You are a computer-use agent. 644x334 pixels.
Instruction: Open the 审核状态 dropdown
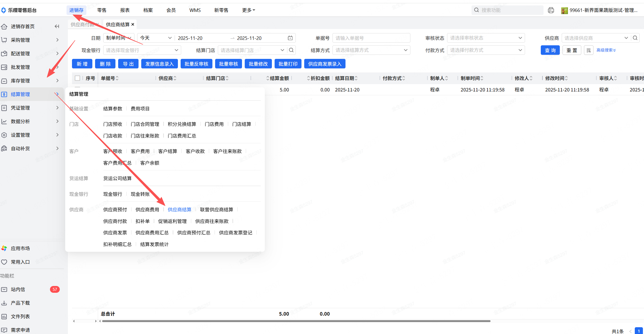point(486,38)
